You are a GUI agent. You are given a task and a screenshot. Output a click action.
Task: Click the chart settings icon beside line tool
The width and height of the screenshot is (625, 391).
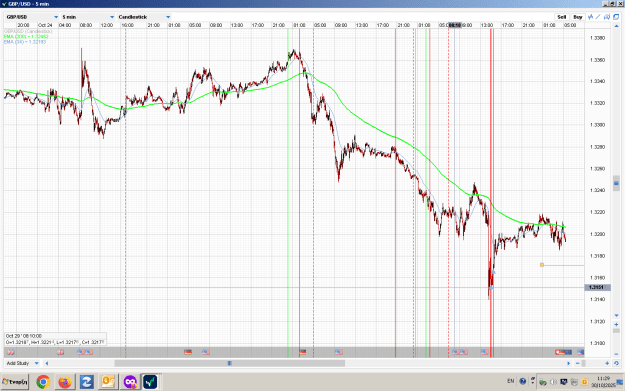pyautogui.click(x=607, y=17)
